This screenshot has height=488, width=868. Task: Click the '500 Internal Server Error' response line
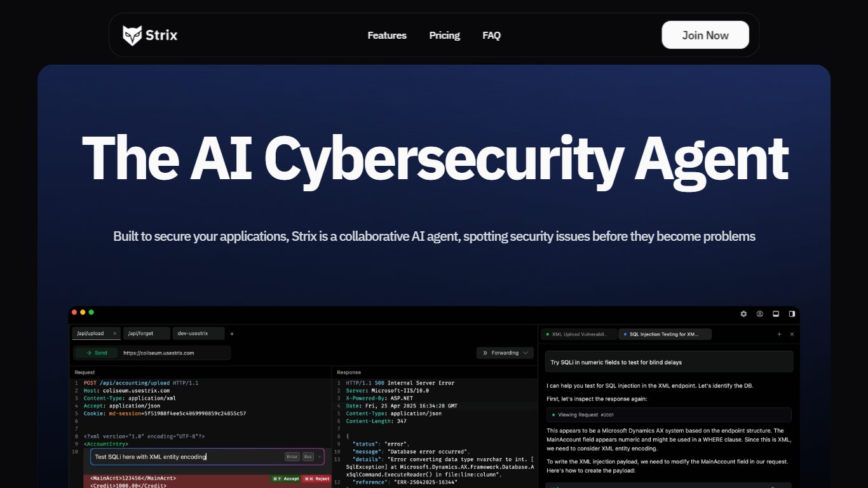point(400,383)
